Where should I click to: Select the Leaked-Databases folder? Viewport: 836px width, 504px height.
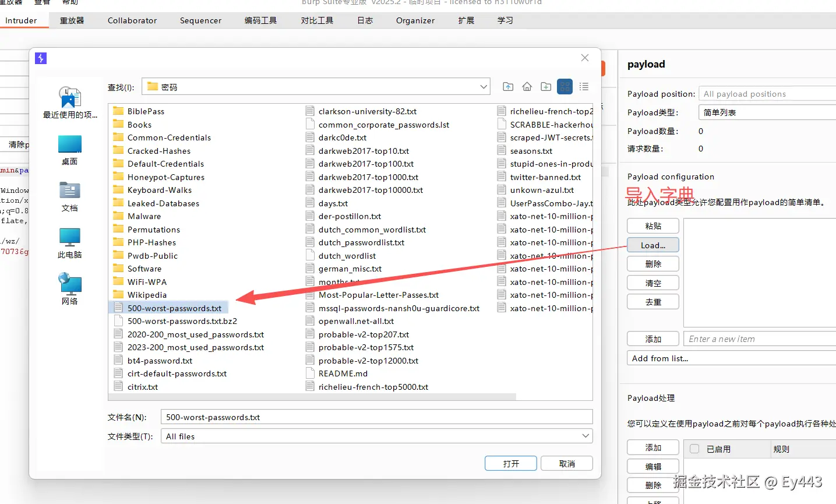coord(156,203)
